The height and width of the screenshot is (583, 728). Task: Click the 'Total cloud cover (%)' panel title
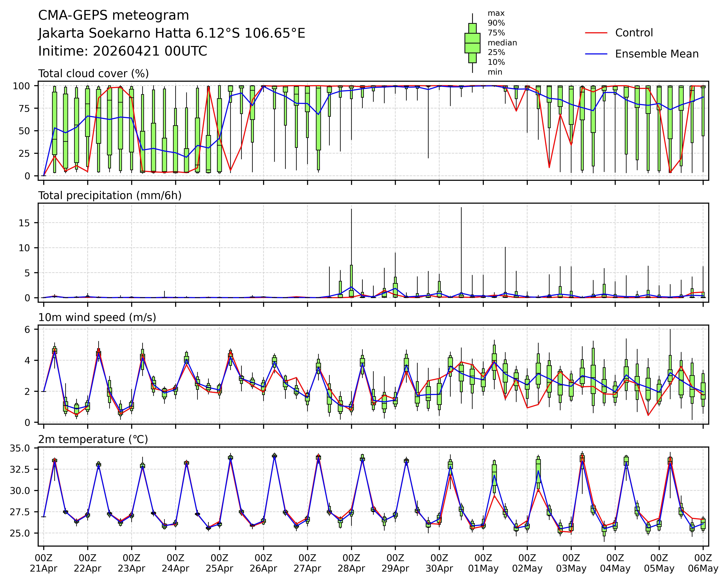coord(94,74)
